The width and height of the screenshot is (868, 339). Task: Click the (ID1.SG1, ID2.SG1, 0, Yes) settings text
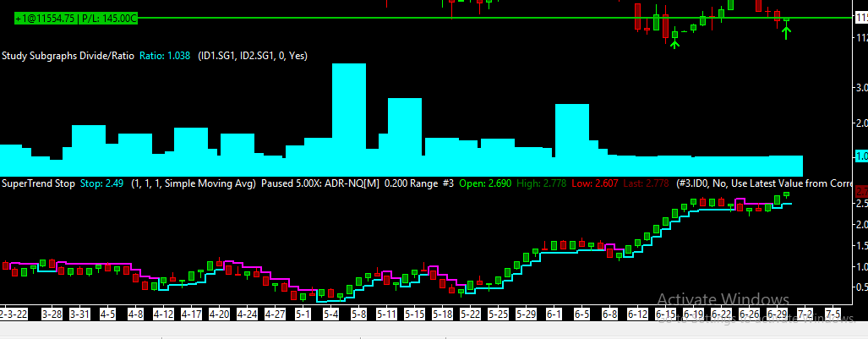[253, 56]
